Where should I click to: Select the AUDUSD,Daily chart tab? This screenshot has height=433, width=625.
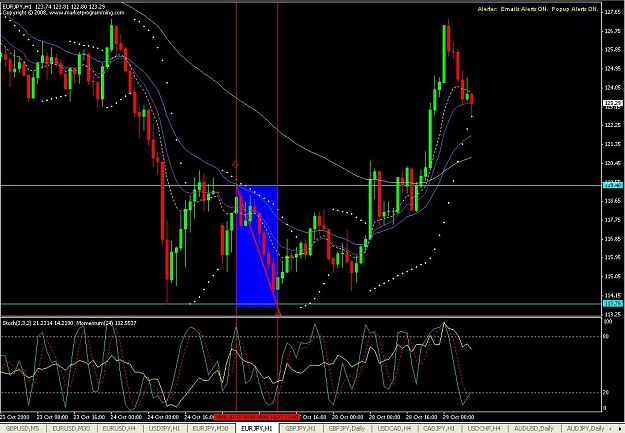(534, 429)
